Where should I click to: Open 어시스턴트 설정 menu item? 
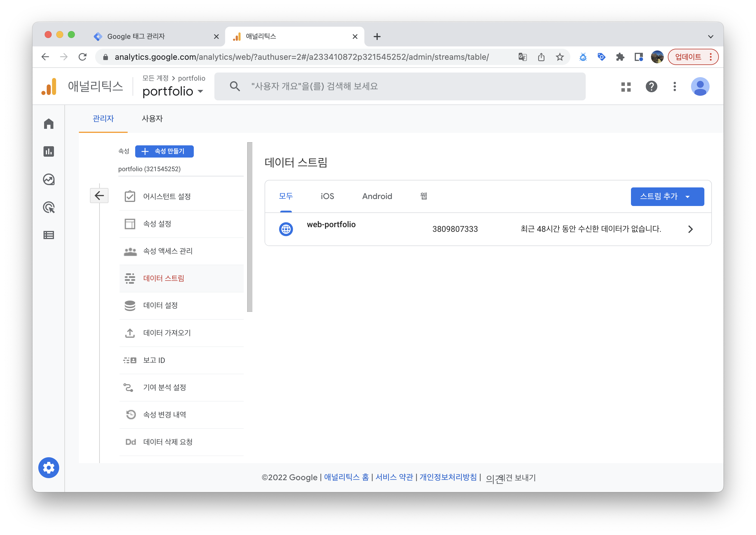click(x=182, y=196)
